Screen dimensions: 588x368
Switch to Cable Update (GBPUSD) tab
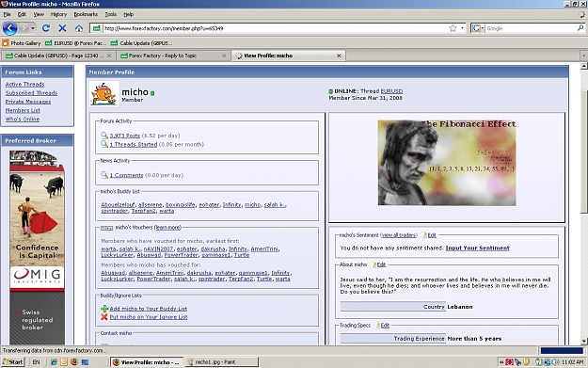click(56, 56)
